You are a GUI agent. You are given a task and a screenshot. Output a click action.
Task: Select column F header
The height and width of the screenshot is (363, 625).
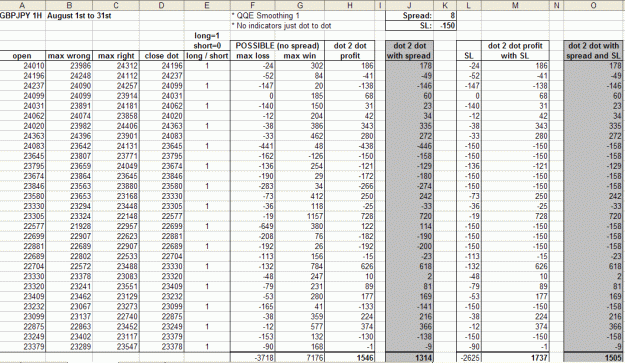(x=252, y=5)
